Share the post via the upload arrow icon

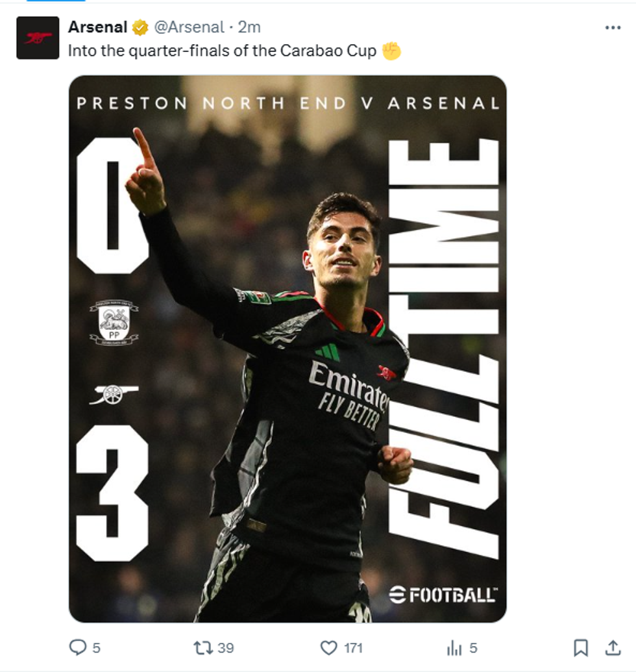click(613, 647)
